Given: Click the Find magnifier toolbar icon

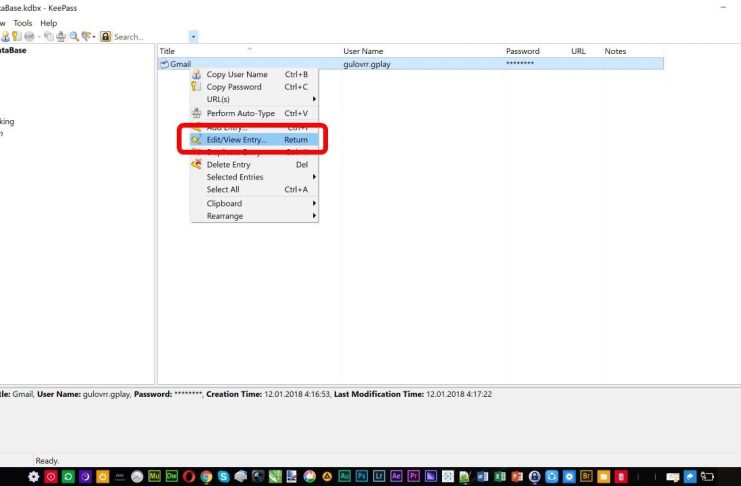Looking at the screenshot, I should [74, 36].
